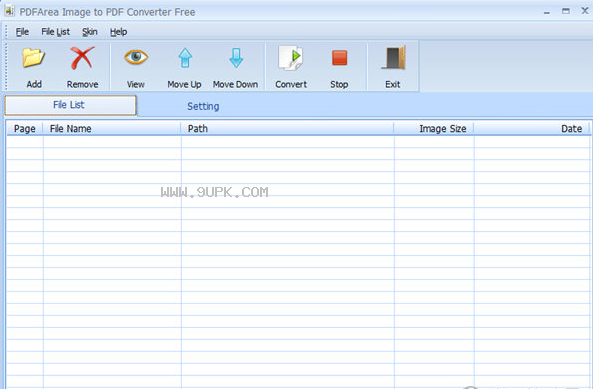Open the Skin menu
This screenshot has height=389, width=593.
tap(90, 32)
